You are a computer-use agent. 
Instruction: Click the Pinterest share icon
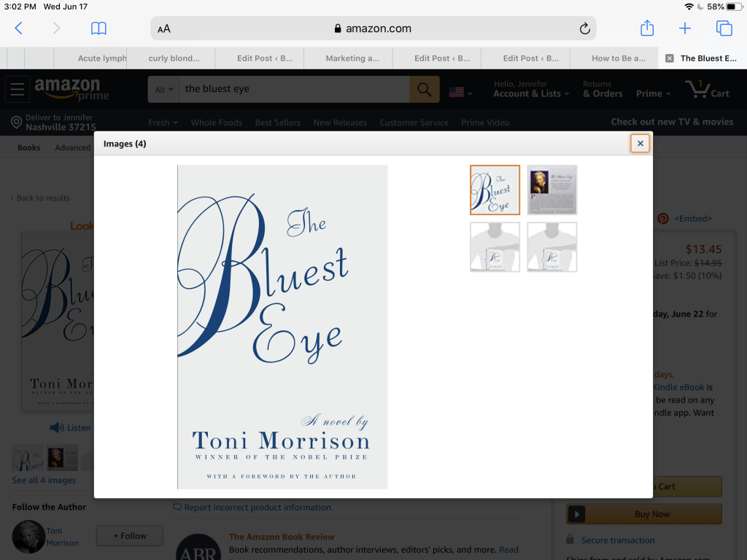coord(662,219)
